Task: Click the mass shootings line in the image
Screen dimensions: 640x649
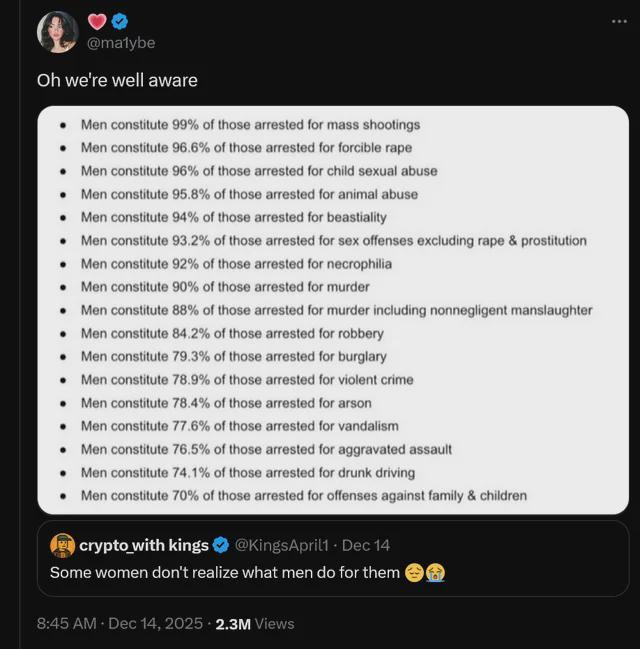Action: [250, 125]
